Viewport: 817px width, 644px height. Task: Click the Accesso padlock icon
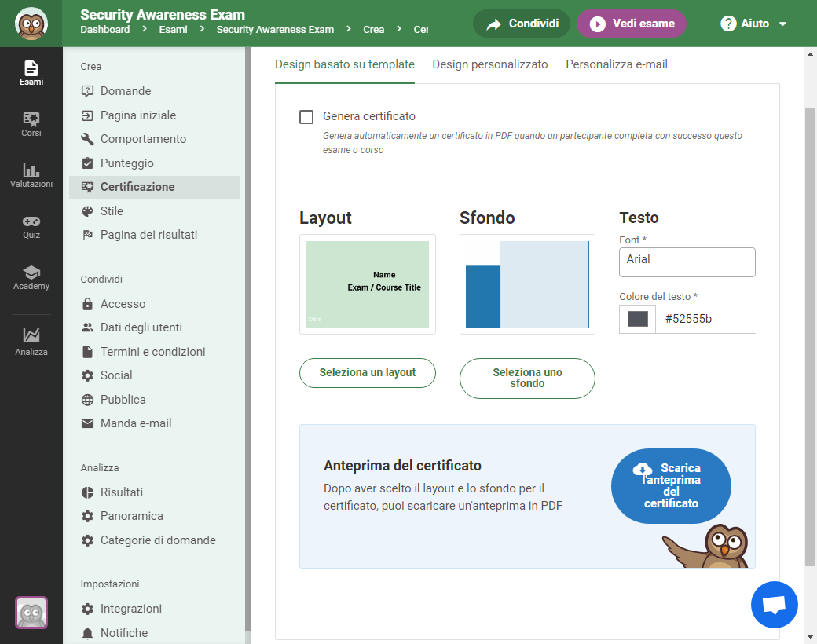(x=87, y=304)
